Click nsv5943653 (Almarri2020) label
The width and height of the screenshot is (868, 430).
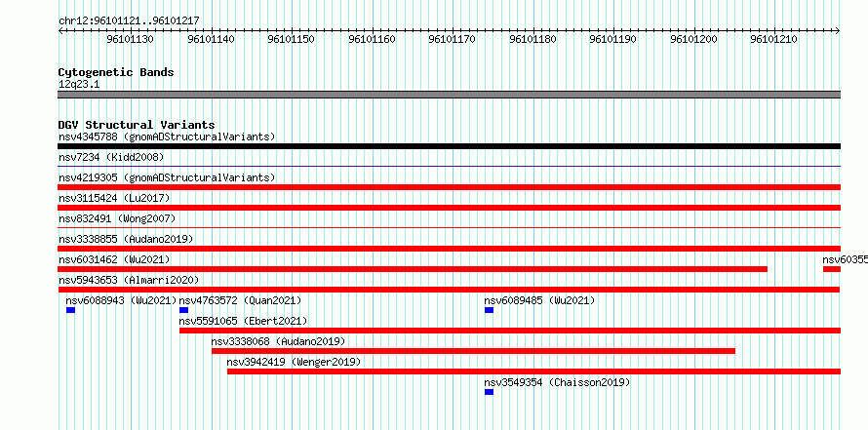click(x=129, y=280)
